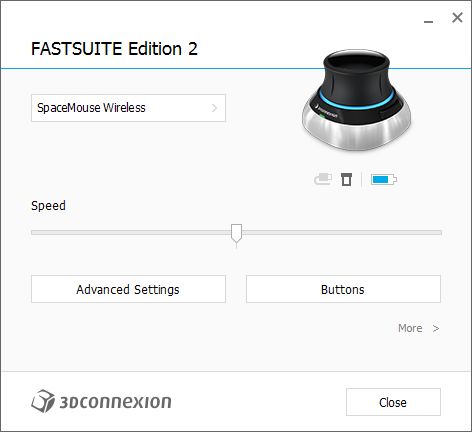Viewport: 472px width, 432px height.
Task: Click the USB receiver connection icon
Action: click(323, 179)
